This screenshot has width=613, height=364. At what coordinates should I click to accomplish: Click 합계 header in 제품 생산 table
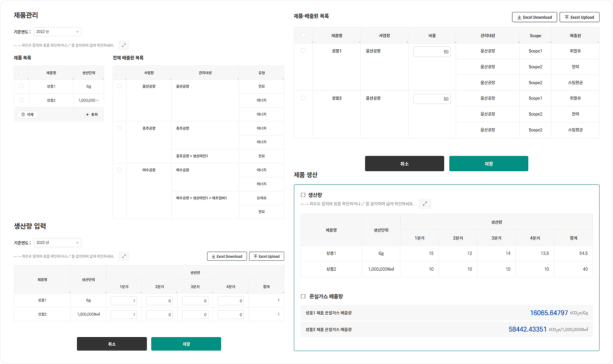click(573, 238)
